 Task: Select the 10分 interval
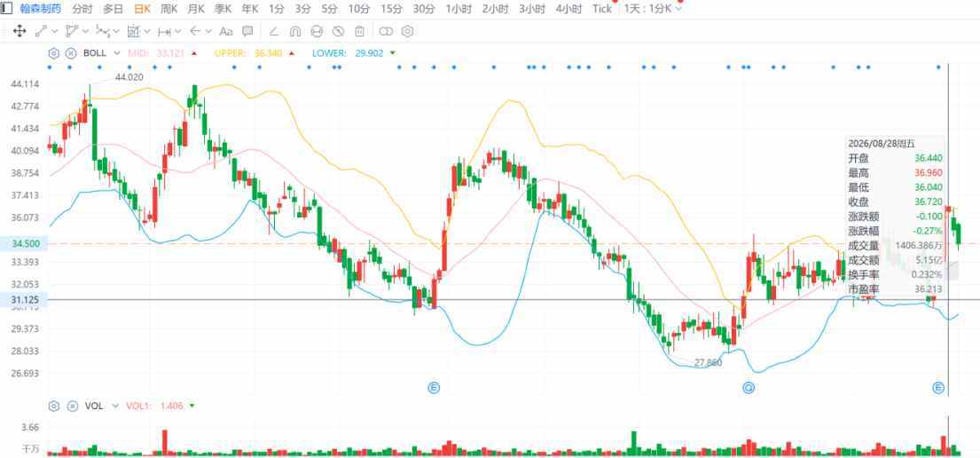pyautogui.click(x=359, y=9)
